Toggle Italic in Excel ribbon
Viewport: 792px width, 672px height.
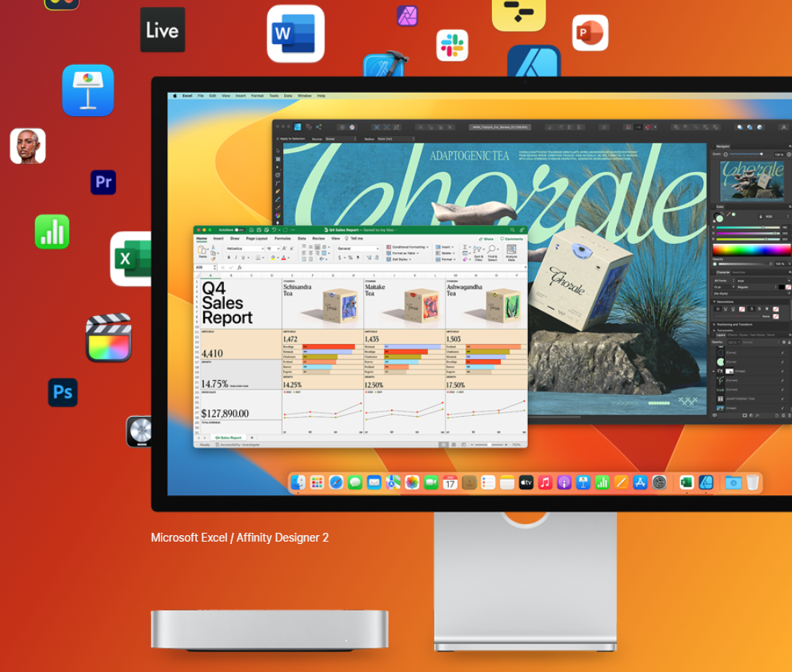236,258
